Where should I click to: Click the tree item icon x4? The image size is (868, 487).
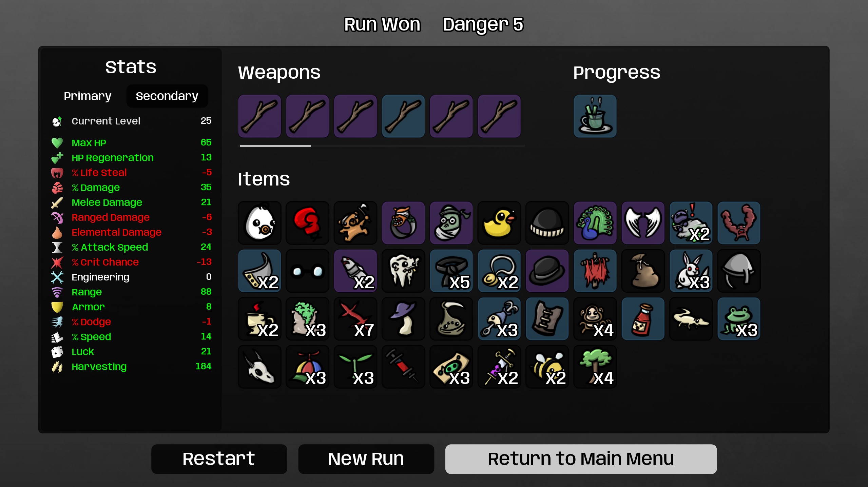coord(595,367)
